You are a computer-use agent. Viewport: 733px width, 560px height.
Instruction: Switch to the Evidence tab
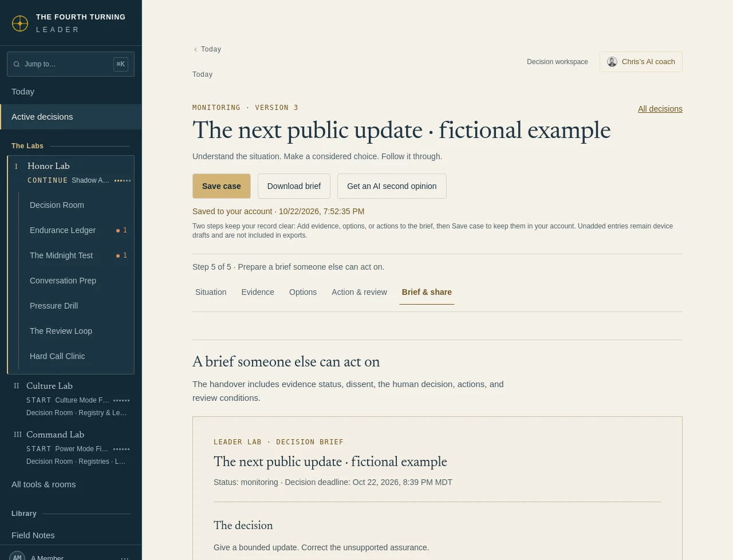[x=258, y=292]
